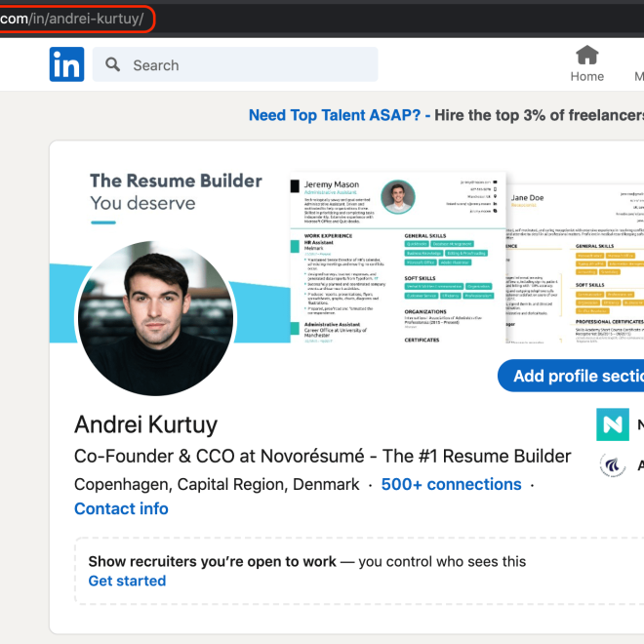Click Get started for open to work

pos(127,581)
